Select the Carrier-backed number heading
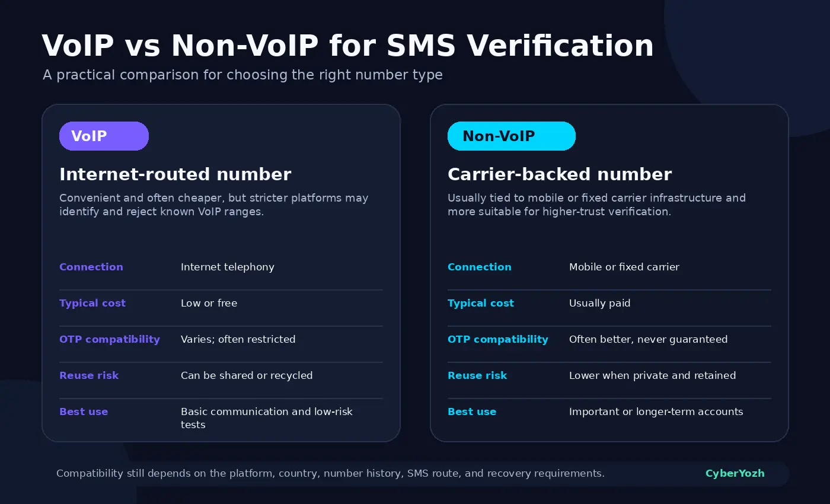 tap(560, 174)
